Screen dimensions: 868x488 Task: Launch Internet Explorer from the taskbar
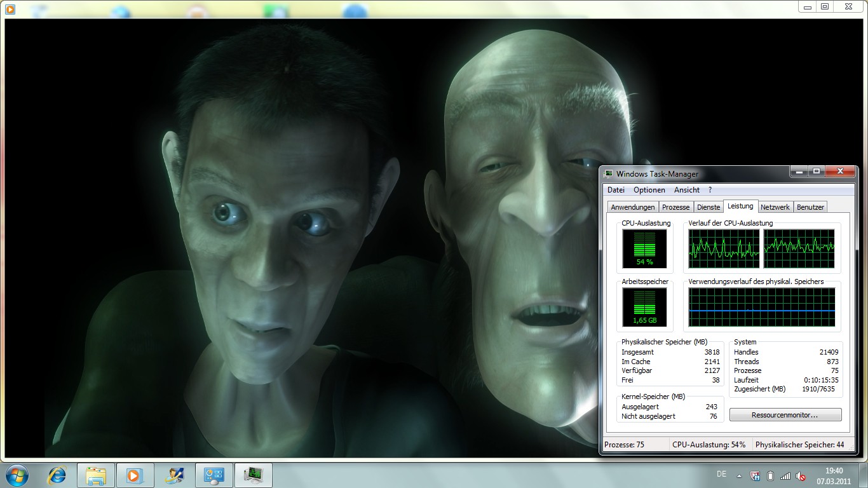point(57,475)
